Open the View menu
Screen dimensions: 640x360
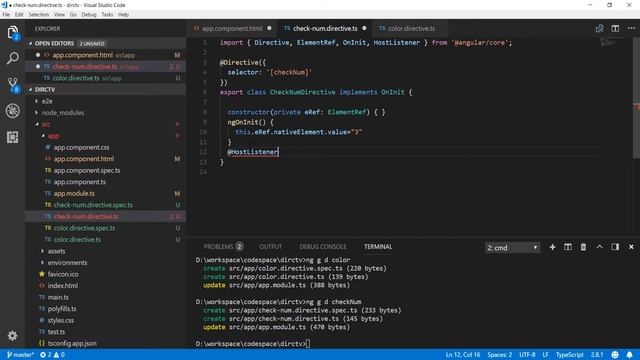pyautogui.click(x=59, y=14)
